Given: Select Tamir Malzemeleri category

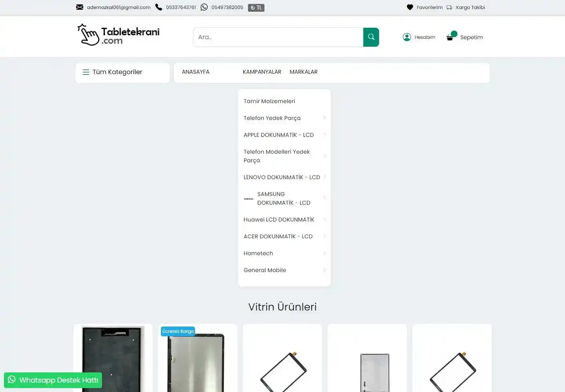Looking at the screenshot, I should pyautogui.click(x=269, y=101).
